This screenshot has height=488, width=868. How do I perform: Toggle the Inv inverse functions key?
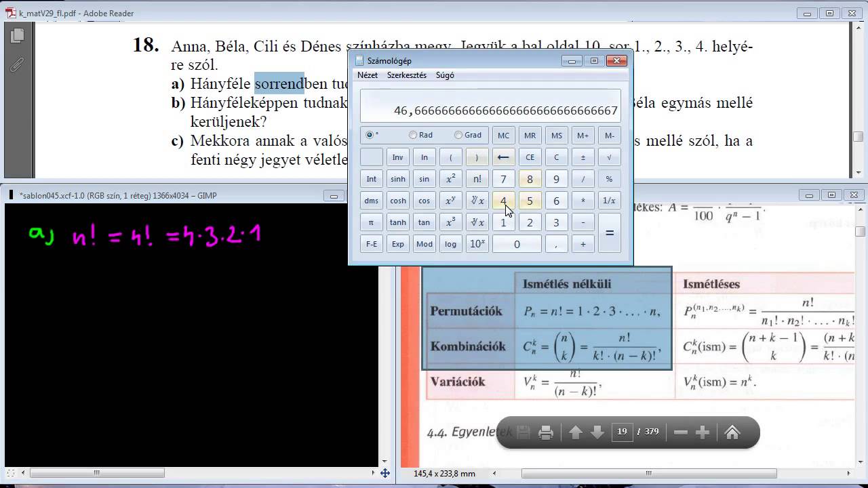tap(397, 157)
